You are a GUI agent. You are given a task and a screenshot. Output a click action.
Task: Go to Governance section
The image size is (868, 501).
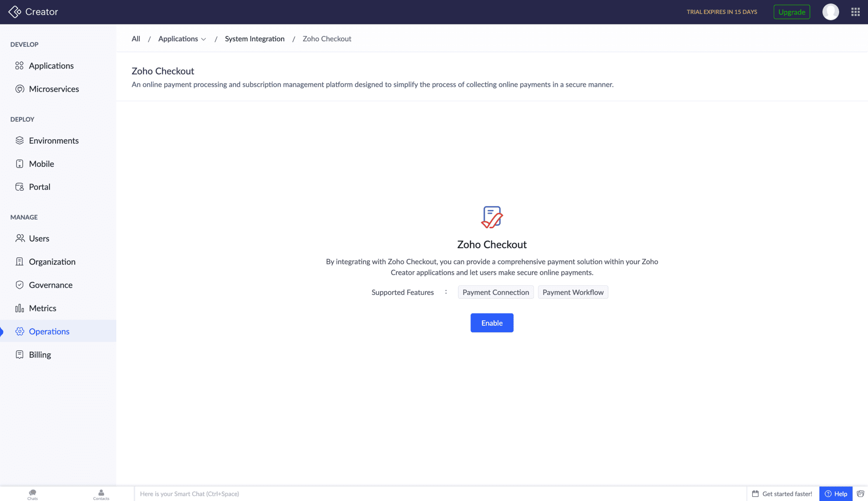coord(50,285)
